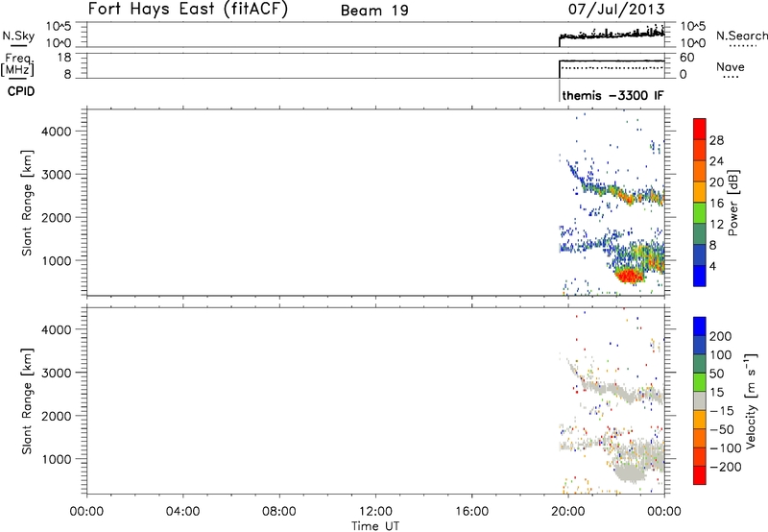Click the 'CPID' label
The width and height of the screenshot is (768, 532).
tap(20, 91)
